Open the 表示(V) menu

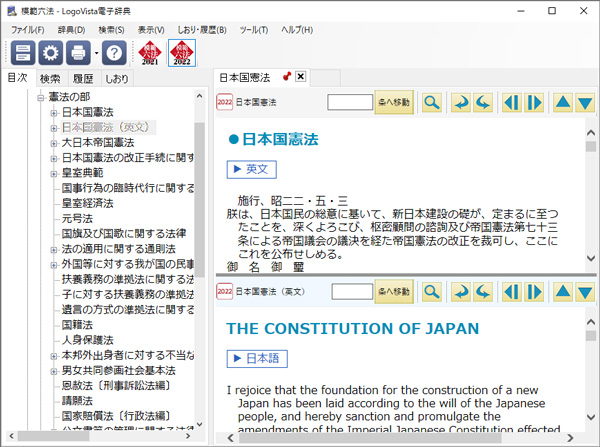(151, 30)
